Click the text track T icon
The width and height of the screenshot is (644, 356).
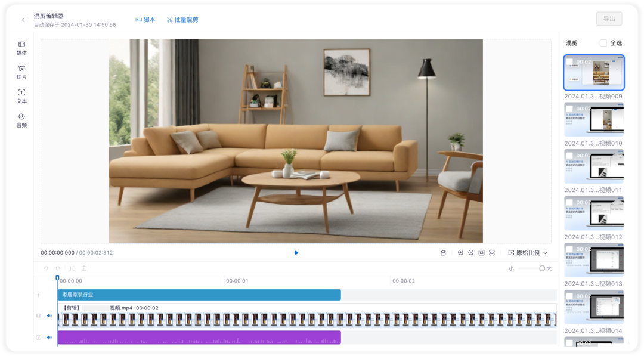pos(39,295)
